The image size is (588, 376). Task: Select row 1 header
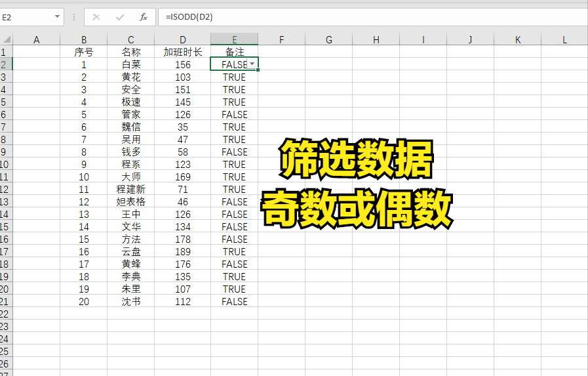point(6,52)
